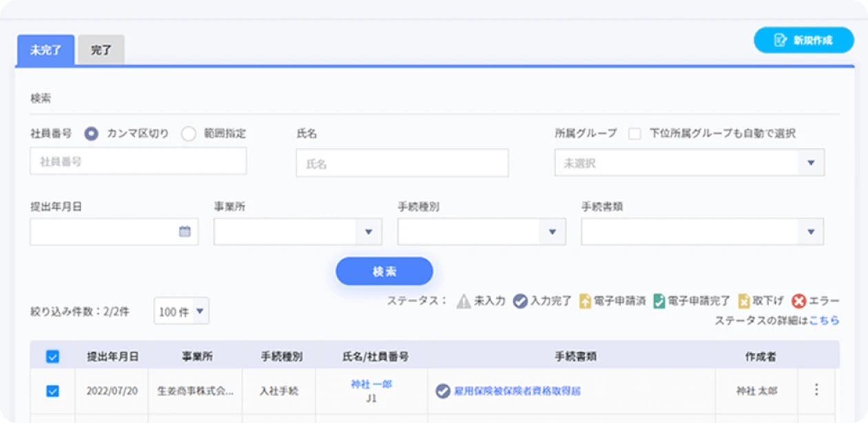The image size is (868, 423).
Task: Click the 電子申請済 yellow document icon
Action: point(585,301)
